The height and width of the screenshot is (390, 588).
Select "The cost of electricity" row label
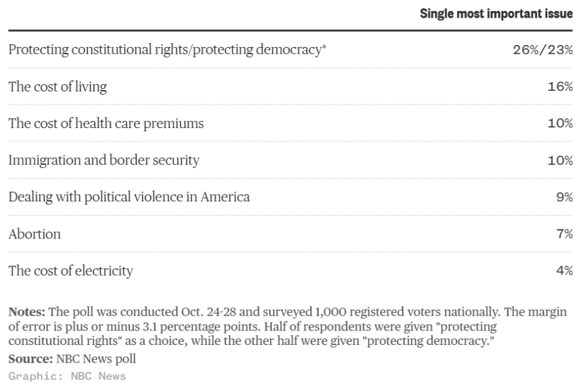[x=71, y=270]
